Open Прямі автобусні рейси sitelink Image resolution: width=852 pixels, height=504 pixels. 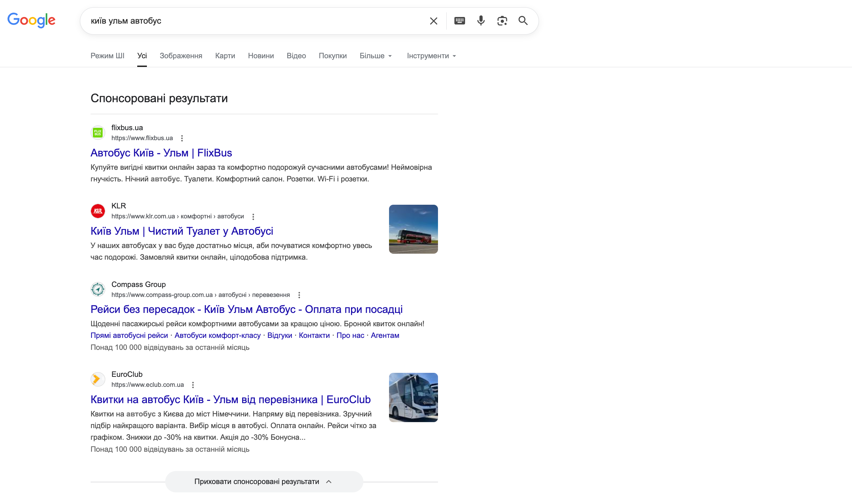pyautogui.click(x=129, y=336)
